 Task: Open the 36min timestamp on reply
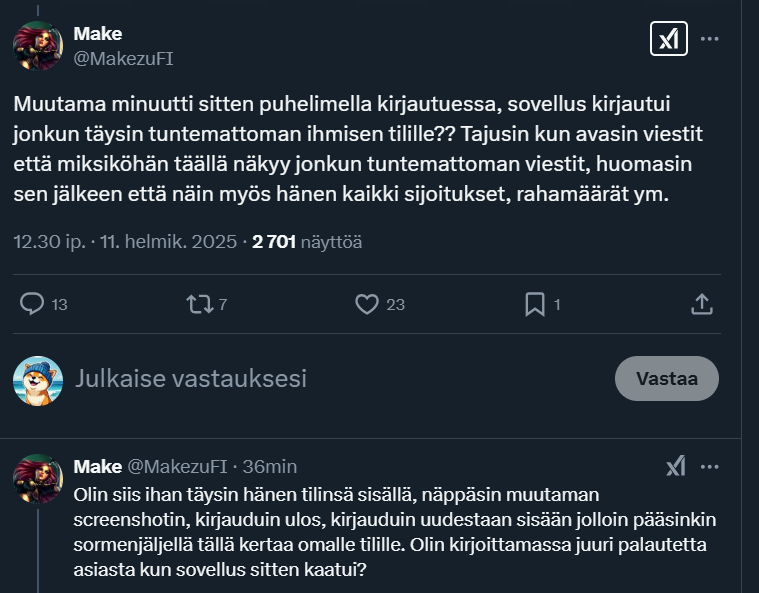(x=269, y=466)
